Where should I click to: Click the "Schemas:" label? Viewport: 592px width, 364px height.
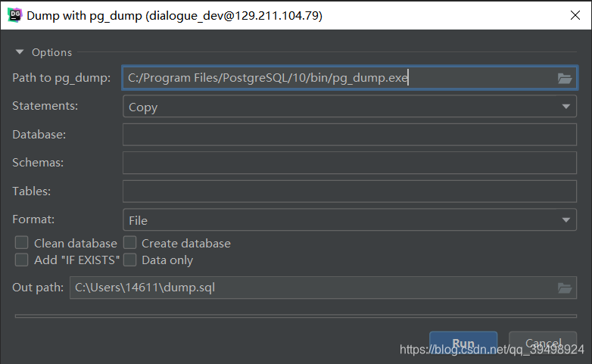click(38, 163)
